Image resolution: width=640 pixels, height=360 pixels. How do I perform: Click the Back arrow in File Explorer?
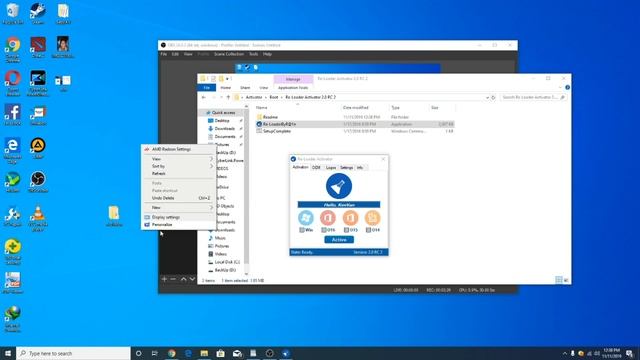pos(204,97)
